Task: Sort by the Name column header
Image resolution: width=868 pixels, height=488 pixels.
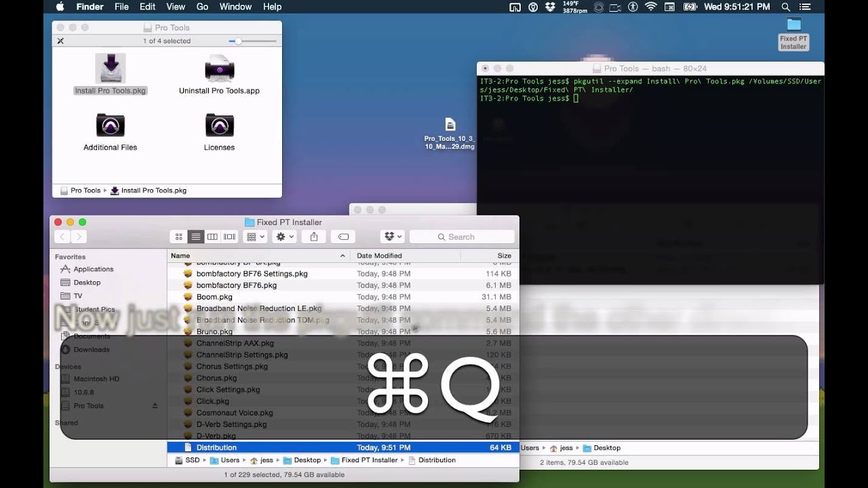Action: (258, 256)
